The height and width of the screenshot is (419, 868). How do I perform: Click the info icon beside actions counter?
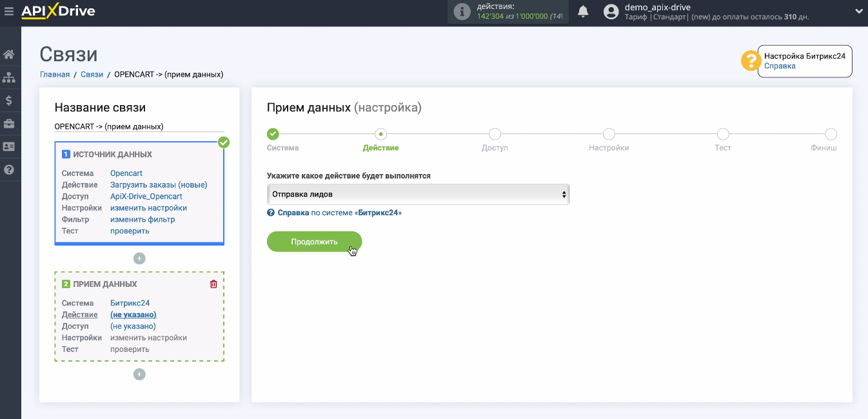click(462, 11)
